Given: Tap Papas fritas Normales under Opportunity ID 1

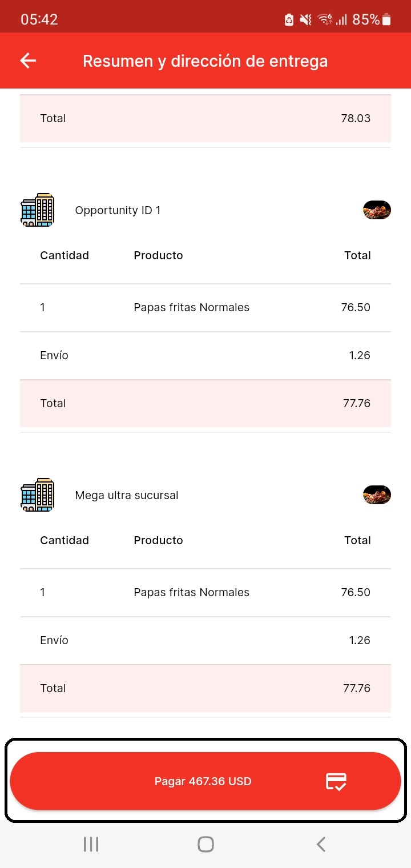Looking at the screenshot, I should [191, 307].
